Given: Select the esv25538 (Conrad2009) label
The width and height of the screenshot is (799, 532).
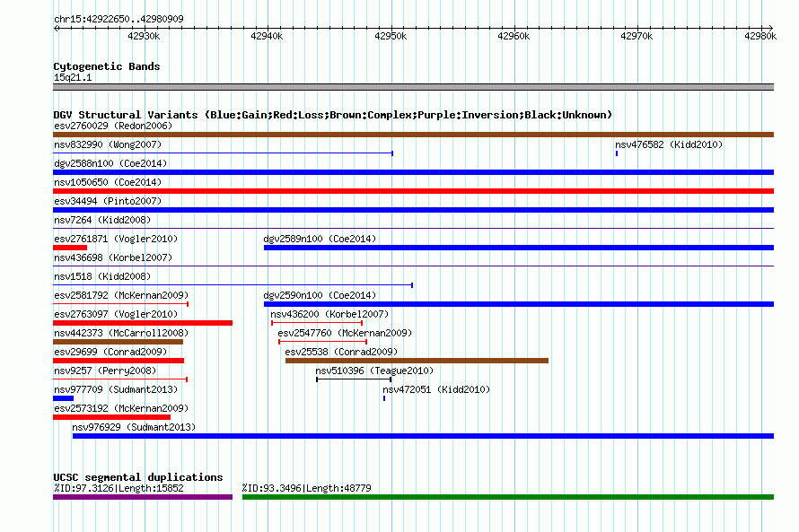Looking at the screenshot, I should tap(341, 352).
